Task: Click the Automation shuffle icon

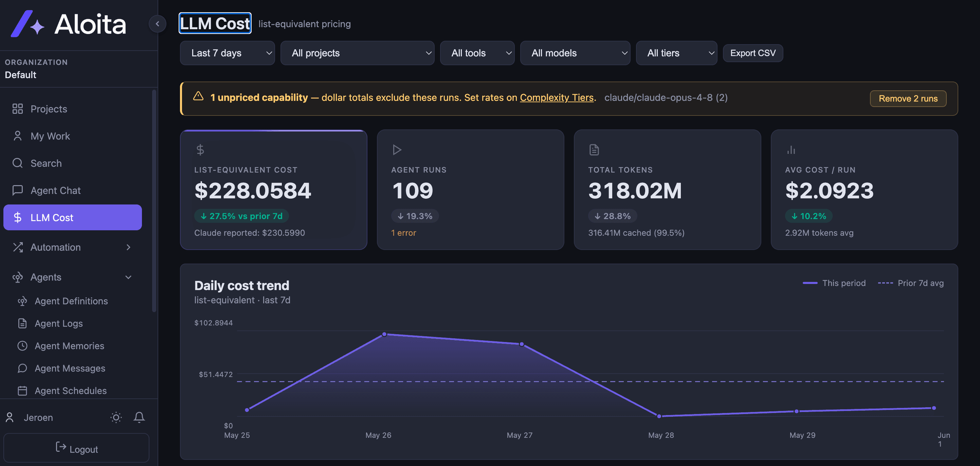Action: pos(18,247)
